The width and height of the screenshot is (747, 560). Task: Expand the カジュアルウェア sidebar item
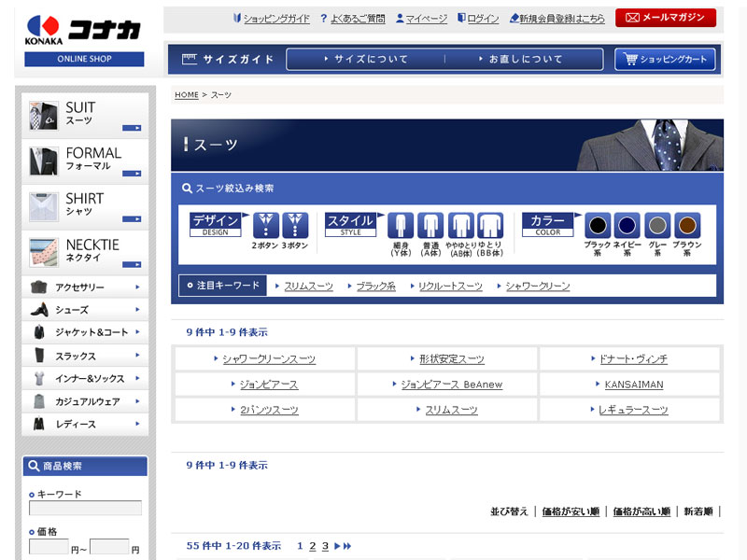click(x=85, y=401)
